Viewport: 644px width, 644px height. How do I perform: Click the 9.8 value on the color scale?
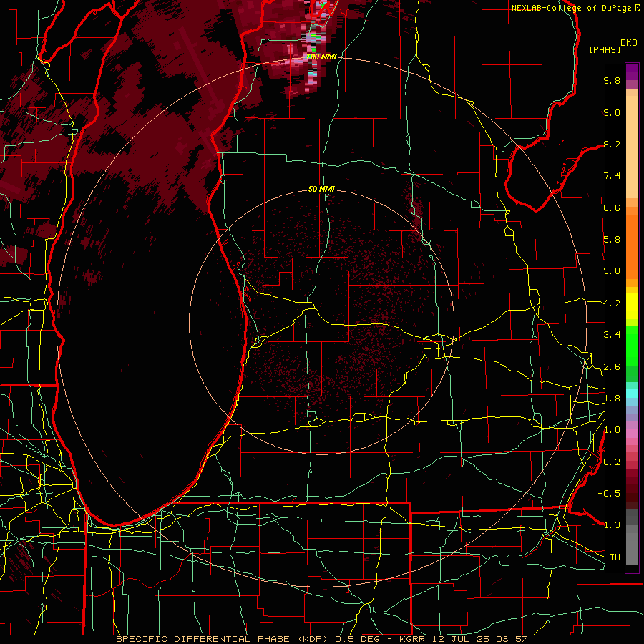click(x=612, y=80)
